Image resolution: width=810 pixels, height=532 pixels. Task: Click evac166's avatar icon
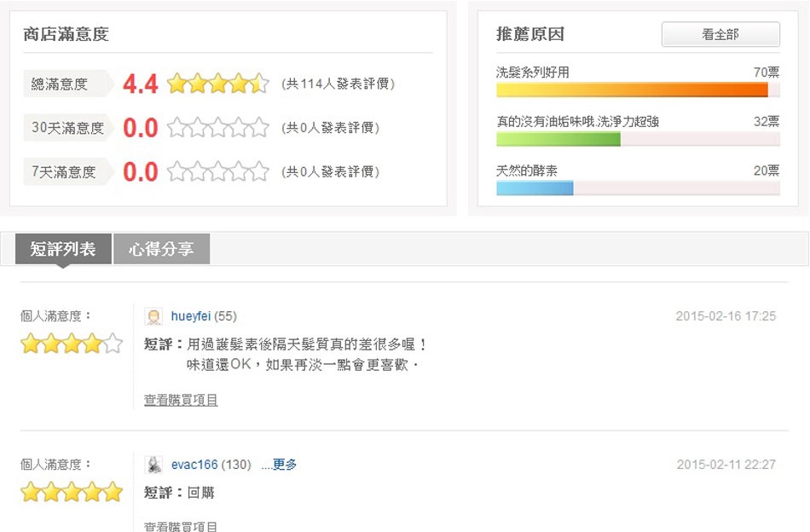[x=153, y=465]
